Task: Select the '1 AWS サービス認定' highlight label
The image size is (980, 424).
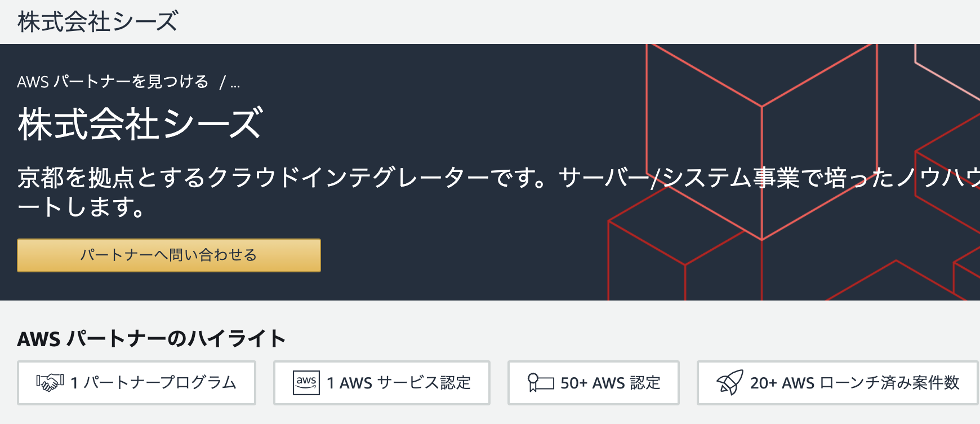Action: pyautogui.click(x=399, y=383)
